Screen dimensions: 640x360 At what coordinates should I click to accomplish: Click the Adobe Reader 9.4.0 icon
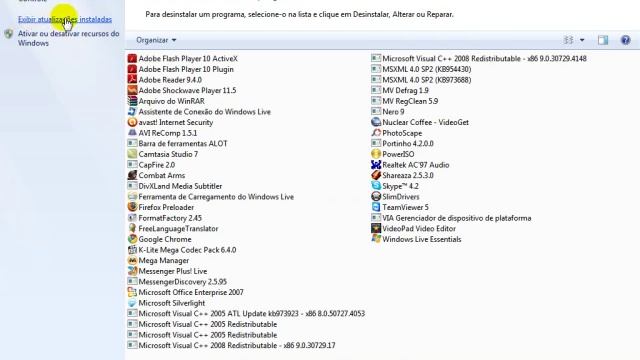pos(132,80)
